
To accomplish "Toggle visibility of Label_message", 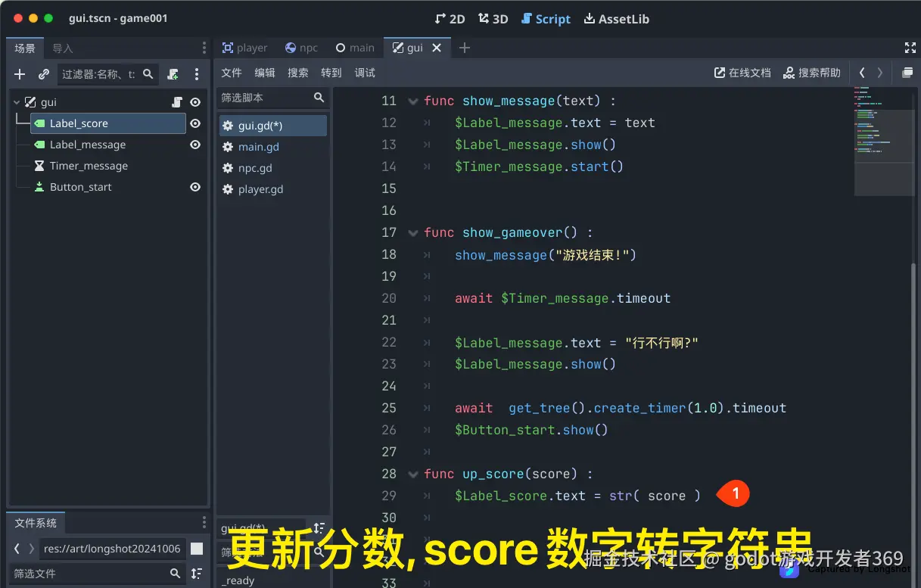I will [x=195, y=145].
